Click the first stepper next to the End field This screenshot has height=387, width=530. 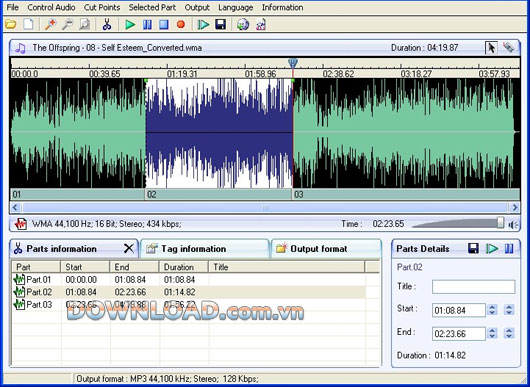492,334
